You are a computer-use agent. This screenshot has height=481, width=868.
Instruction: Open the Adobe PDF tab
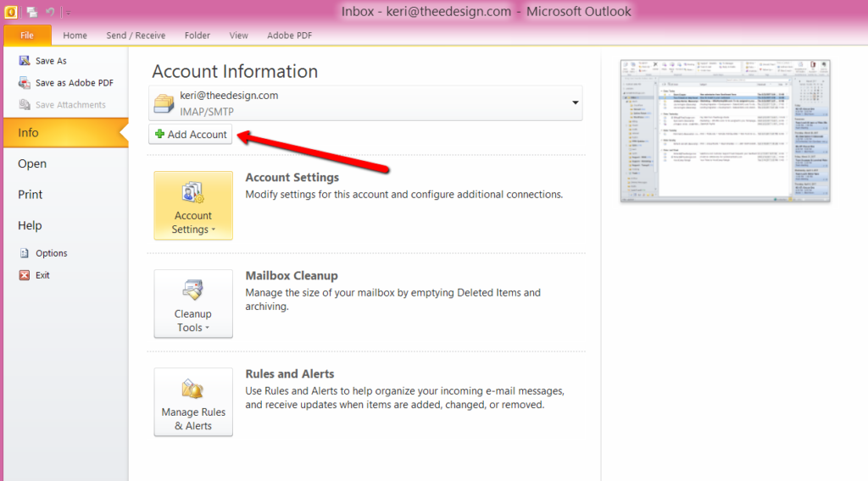[290, 36]
